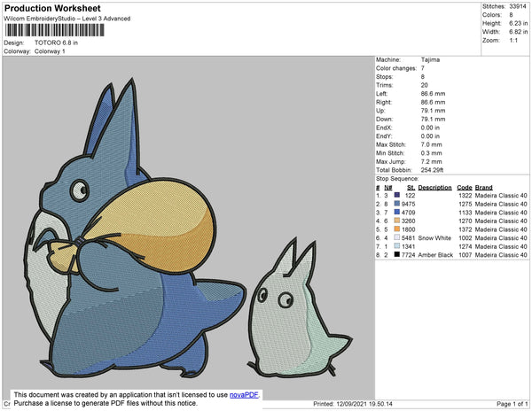Viewport: 532px width, 411px height.
Task: Select stitch count '1800' in stop 5
Action: pos(408,229)
